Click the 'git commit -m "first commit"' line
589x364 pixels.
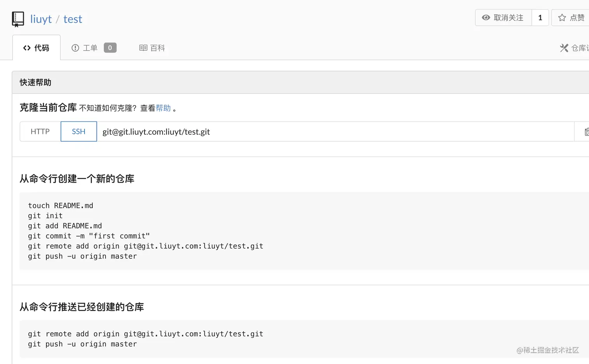click(x=89, y=236)
